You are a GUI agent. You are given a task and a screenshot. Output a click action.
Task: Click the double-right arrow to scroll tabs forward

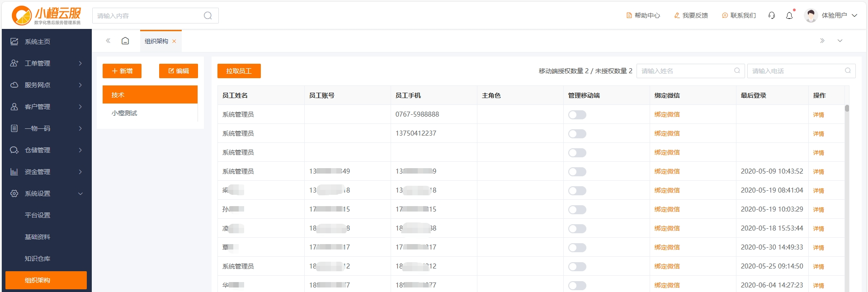822,41
